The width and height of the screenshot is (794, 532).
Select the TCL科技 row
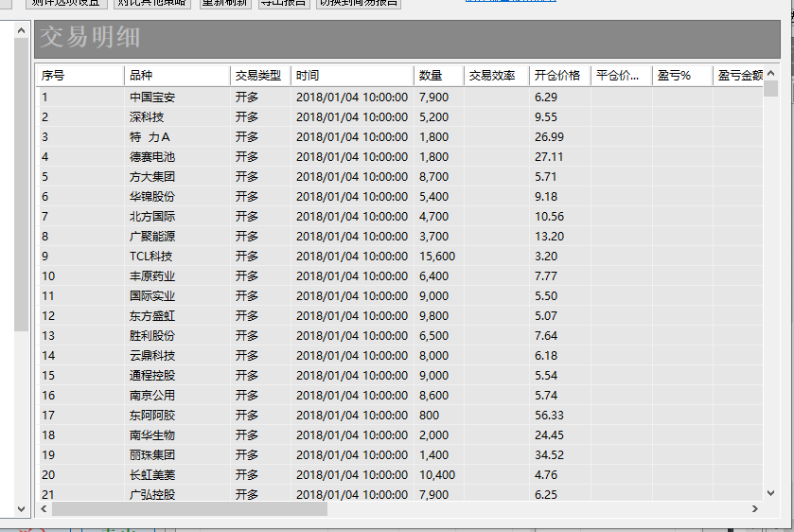click(151, 256)
